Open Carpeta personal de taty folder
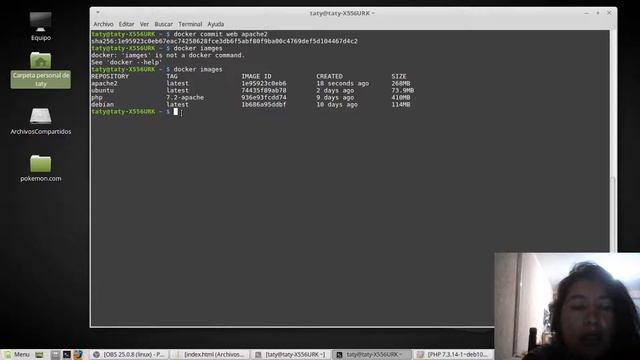Image resolution: width=640 pixels, height=360 pixels. [40, 70]
